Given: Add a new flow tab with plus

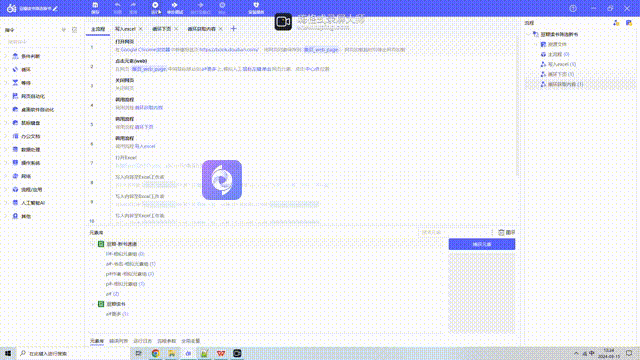Looking at the screenshot, I should [233, 29].
